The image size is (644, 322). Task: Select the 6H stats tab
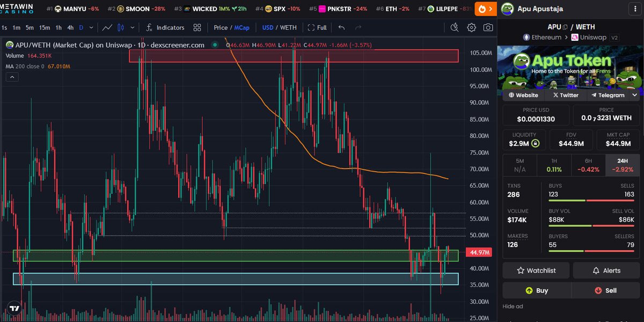pos(588,165)
